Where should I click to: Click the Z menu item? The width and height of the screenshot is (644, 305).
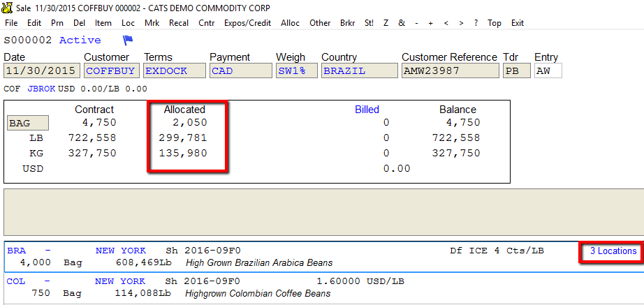[386, 23]
